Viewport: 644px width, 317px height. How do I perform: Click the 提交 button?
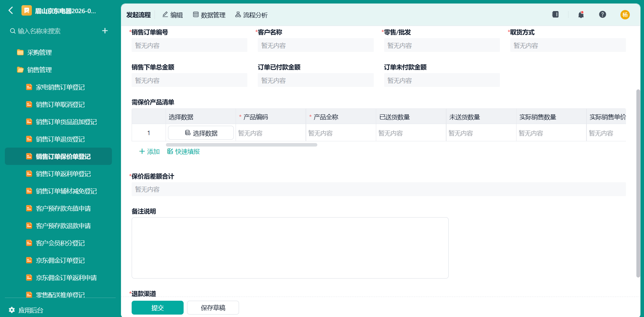tap(158, 308)
